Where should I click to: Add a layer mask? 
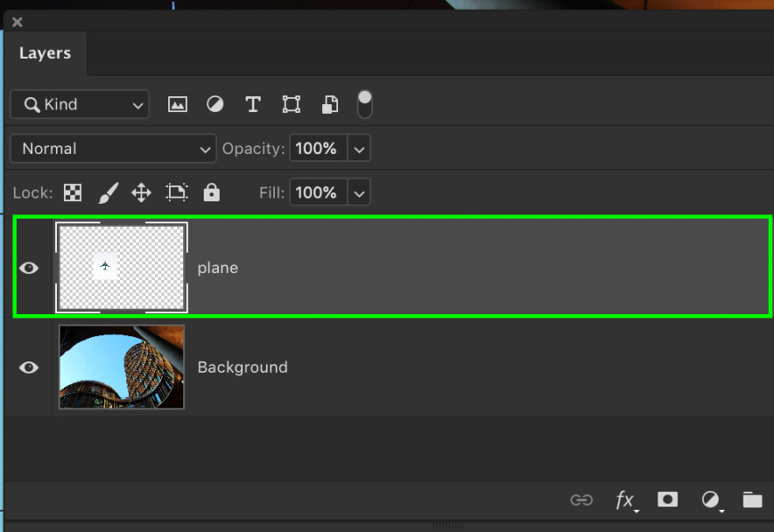pos(668,500)
